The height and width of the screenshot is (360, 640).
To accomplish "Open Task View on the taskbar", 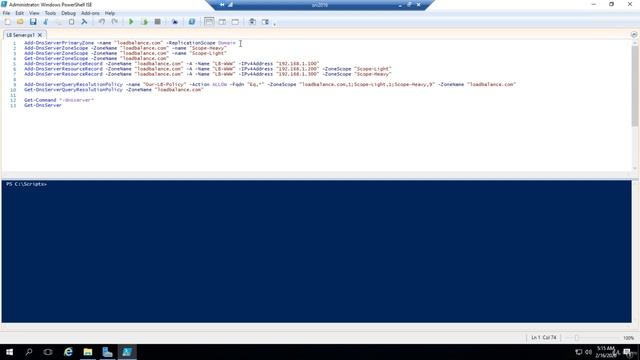I will pyautogui.click(x=48, y=352).
